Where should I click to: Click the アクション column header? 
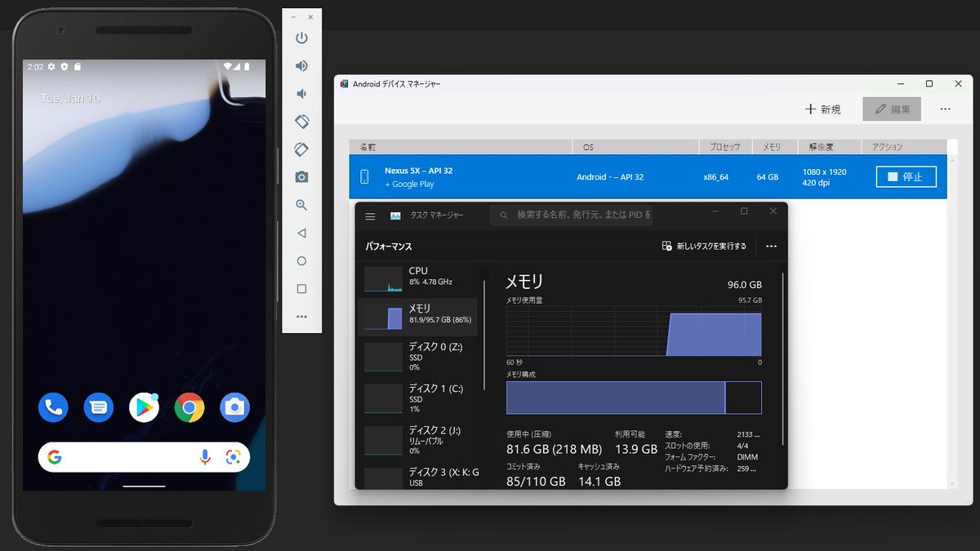click(x=904, y=147)
